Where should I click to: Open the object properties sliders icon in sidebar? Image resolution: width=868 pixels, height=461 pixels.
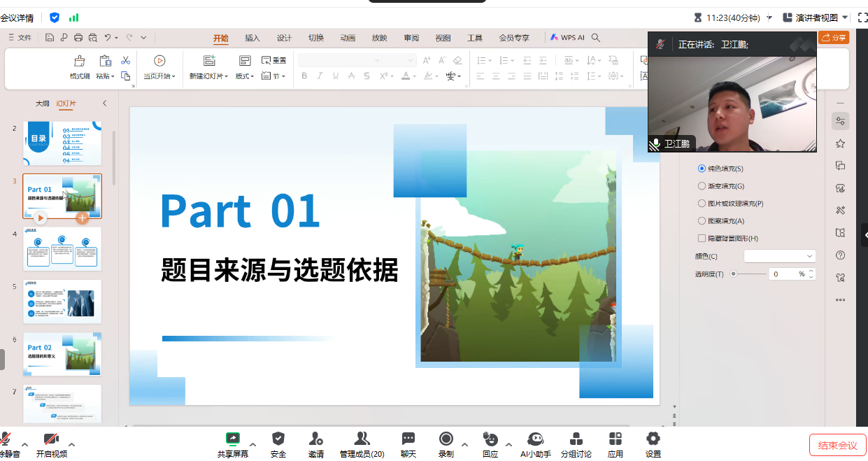pos(840,121)
